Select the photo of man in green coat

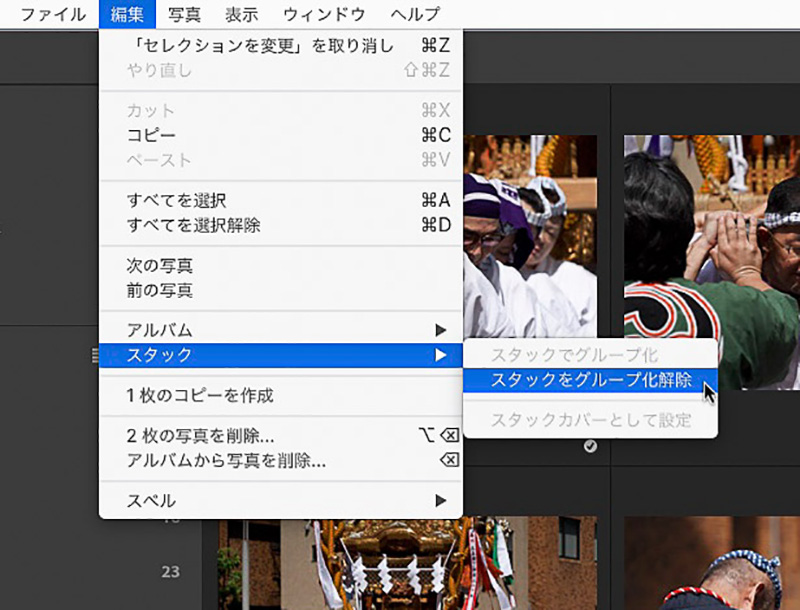point(712,260)
